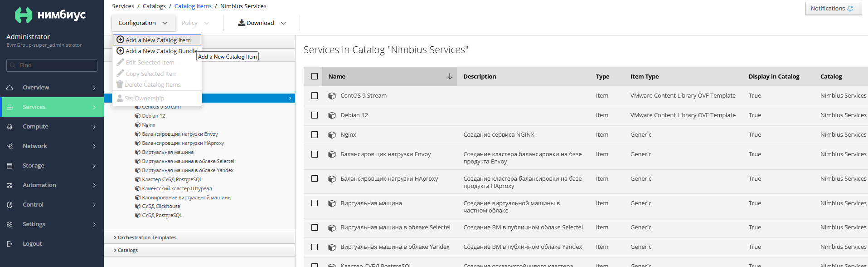
Task: Check the Балансировщик нагрузки HAproxy row checkbox
Action: point(315,178)
